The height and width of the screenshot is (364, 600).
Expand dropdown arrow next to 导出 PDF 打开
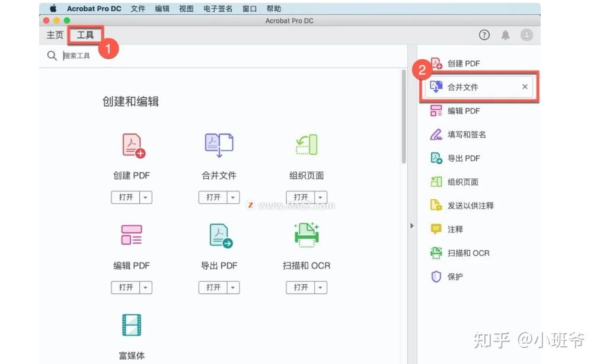click(232, 288)
